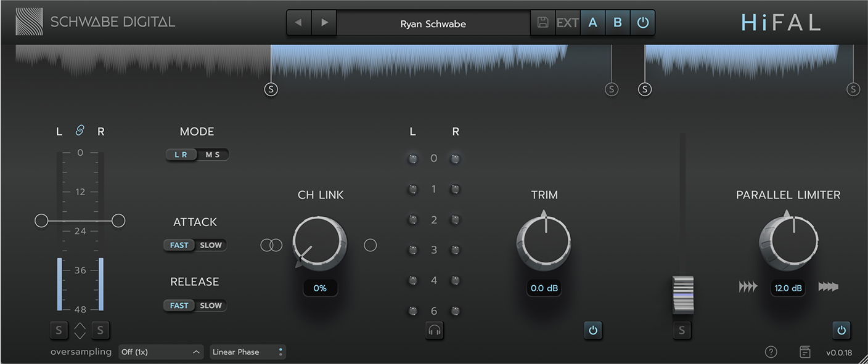Click the single circle unlinked icon
The image size is (868, 364).
370,245
